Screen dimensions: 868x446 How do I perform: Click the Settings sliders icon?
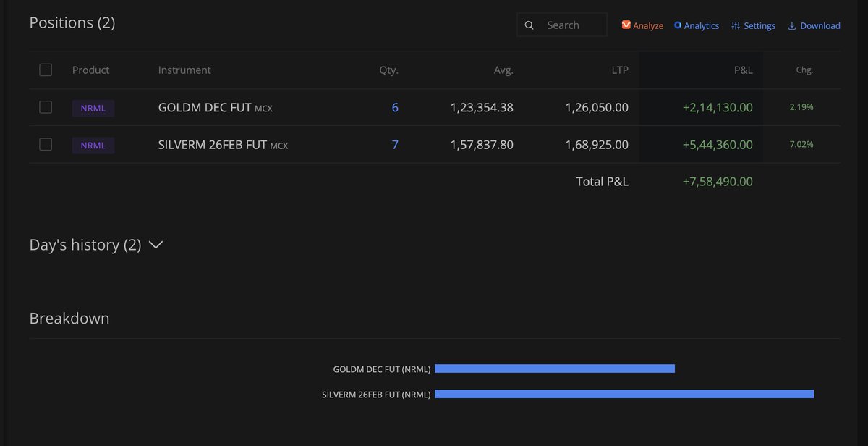[x=736, y=25]
